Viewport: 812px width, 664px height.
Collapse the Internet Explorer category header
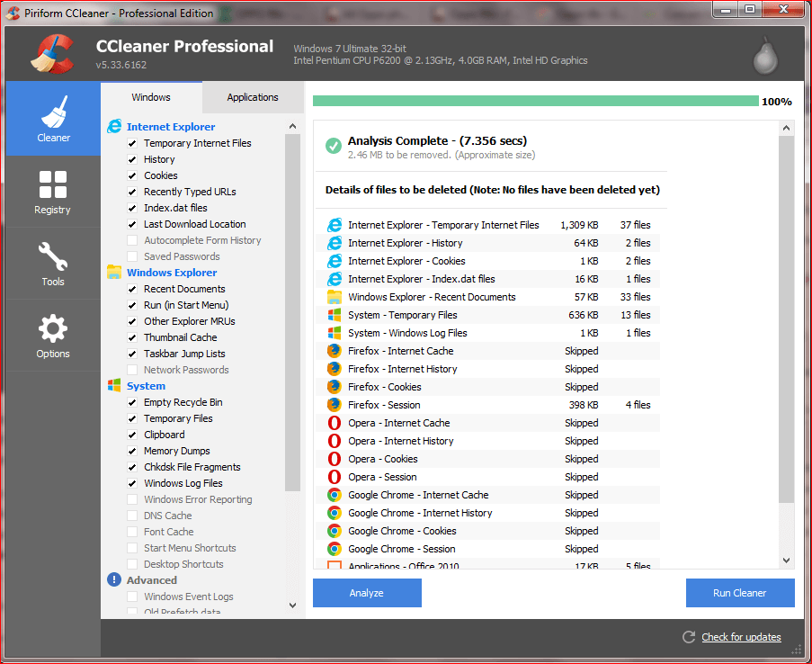pyautogui.click(x=170, y=127)
